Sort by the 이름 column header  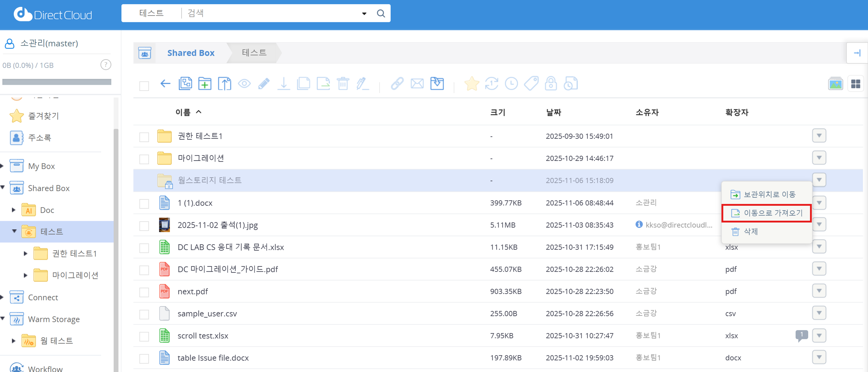pyautogui.click(x=183, y=112)
